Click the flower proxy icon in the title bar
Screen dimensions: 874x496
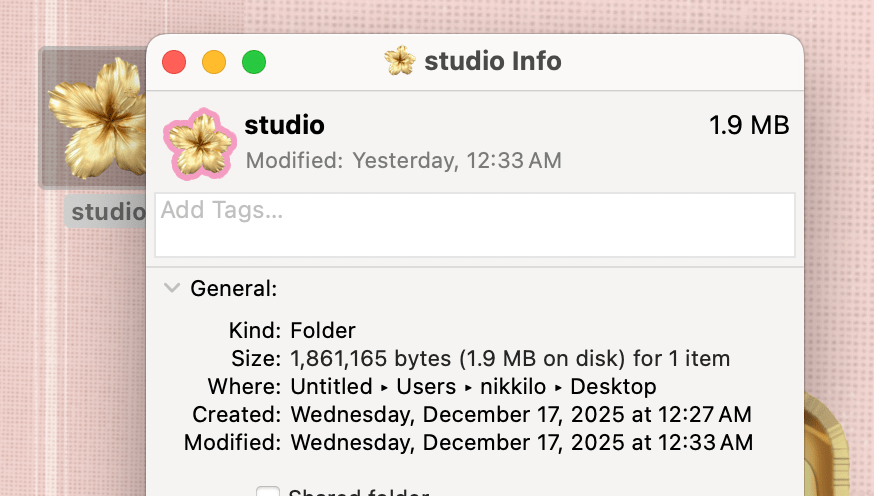point(400,61)
